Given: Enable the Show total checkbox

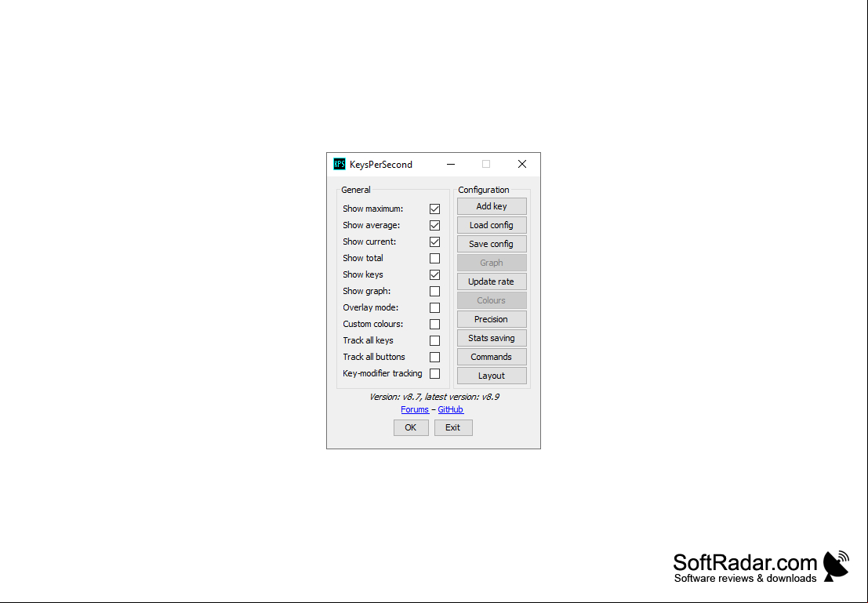Looking at the screenshot, I should [434, 258].
